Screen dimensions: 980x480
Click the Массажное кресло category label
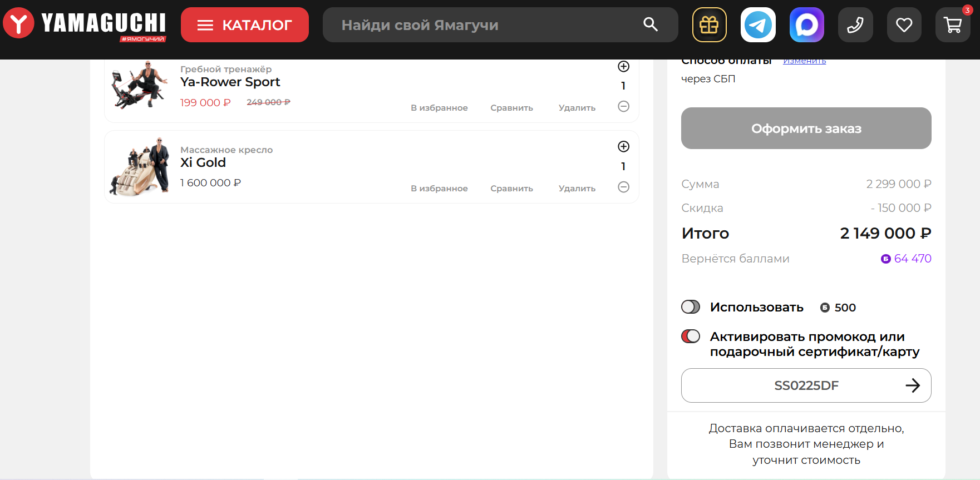pos(226,150)
